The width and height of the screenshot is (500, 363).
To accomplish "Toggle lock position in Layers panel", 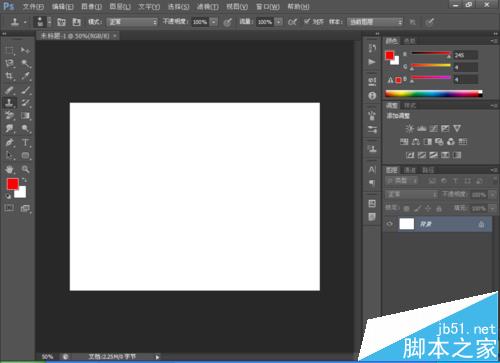I will click(x=428, y=209).
